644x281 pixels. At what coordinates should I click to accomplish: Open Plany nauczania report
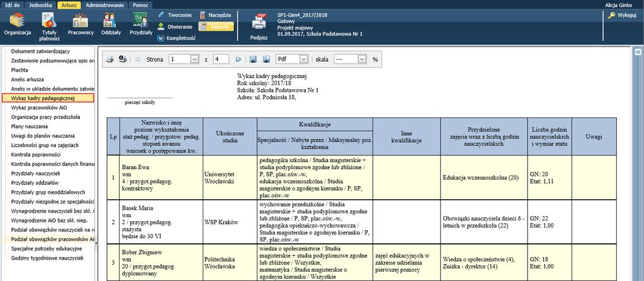30,126
